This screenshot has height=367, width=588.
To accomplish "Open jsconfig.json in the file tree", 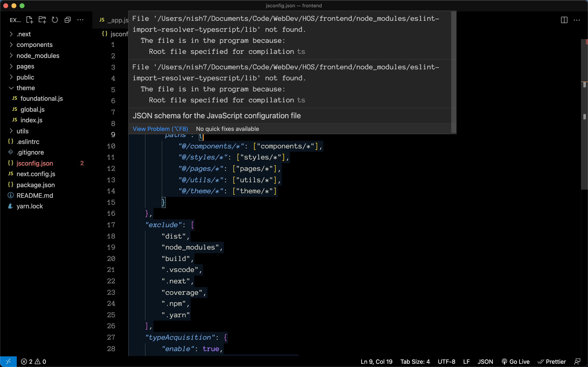I will click(x=35, y=163).
